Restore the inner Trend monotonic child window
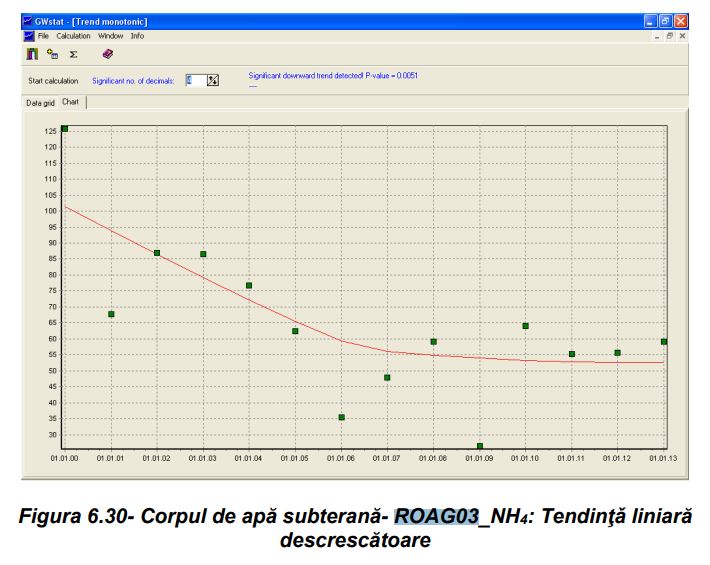Image resolution: width=710 pixels, height=565 pixels. 670,36
